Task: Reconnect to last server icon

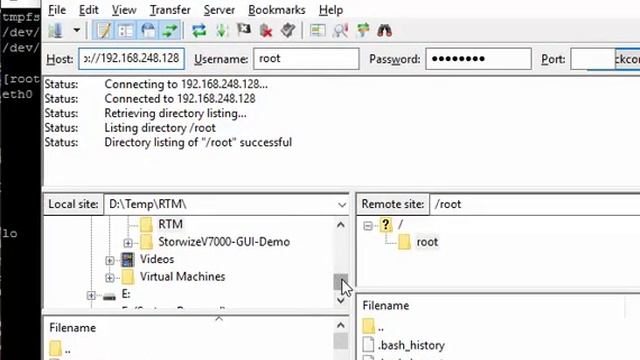Action: (288, 31)
